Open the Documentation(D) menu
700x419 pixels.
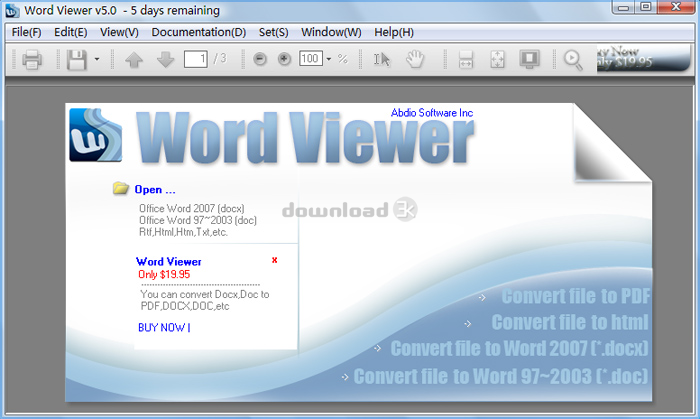(x=199, y=32)
